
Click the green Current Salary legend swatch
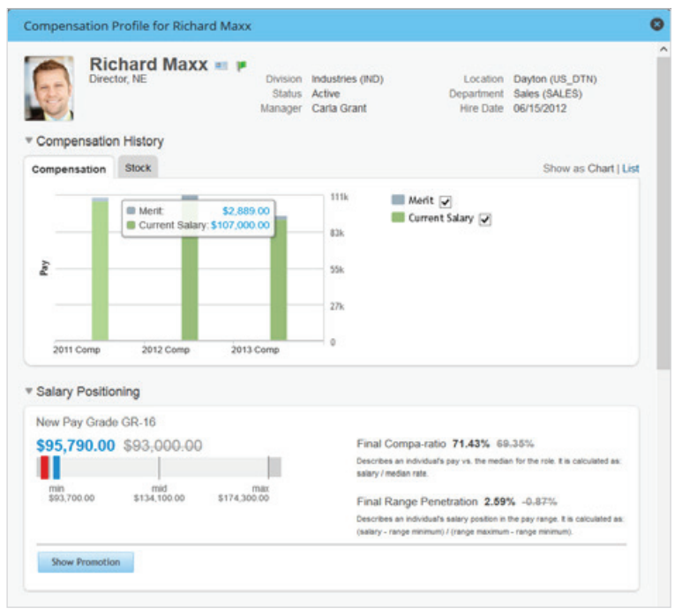pos(398,218)
